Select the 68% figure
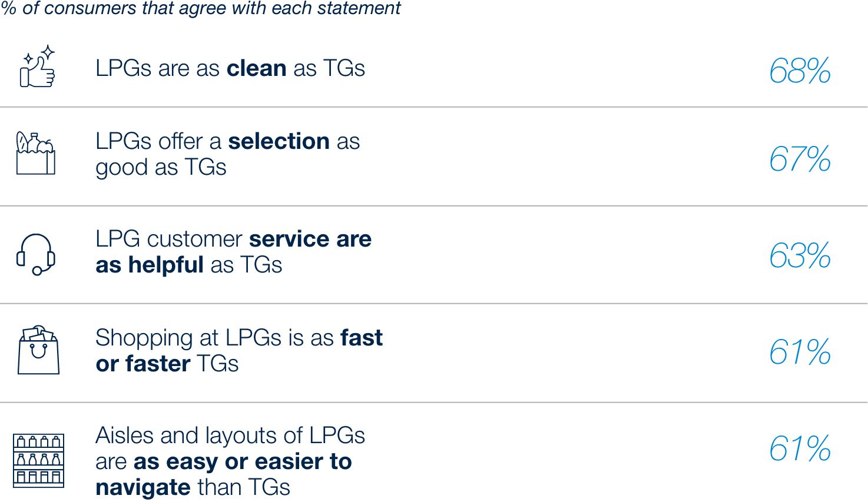The width and height of the screenshot is (868, 502). coord(799,71)
